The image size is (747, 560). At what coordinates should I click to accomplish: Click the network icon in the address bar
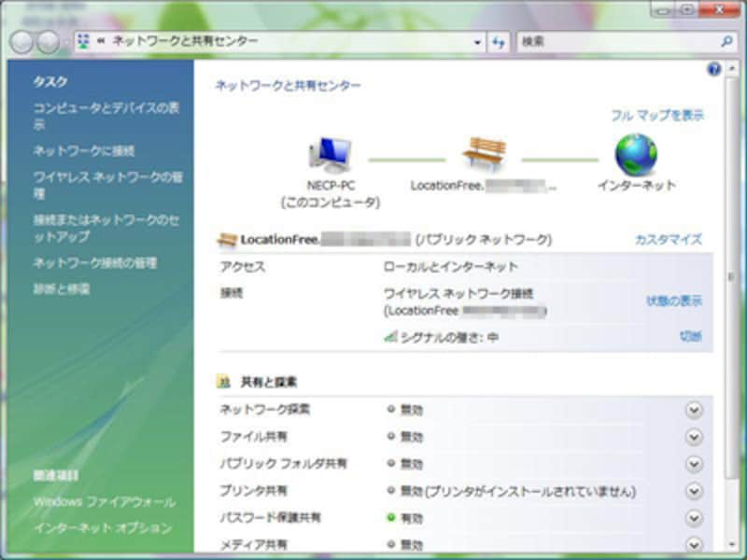coord(83,42)
